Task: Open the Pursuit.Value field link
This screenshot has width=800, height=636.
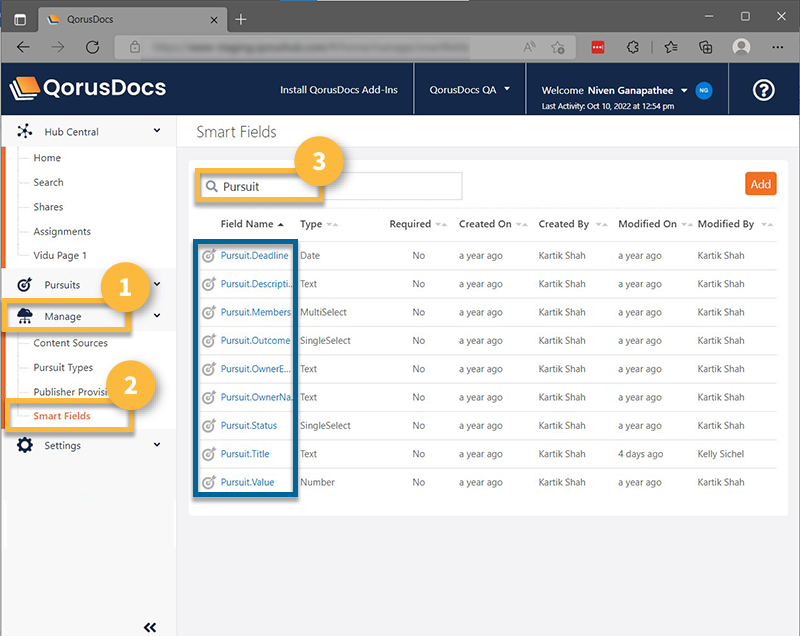Action: pos(247,482)
